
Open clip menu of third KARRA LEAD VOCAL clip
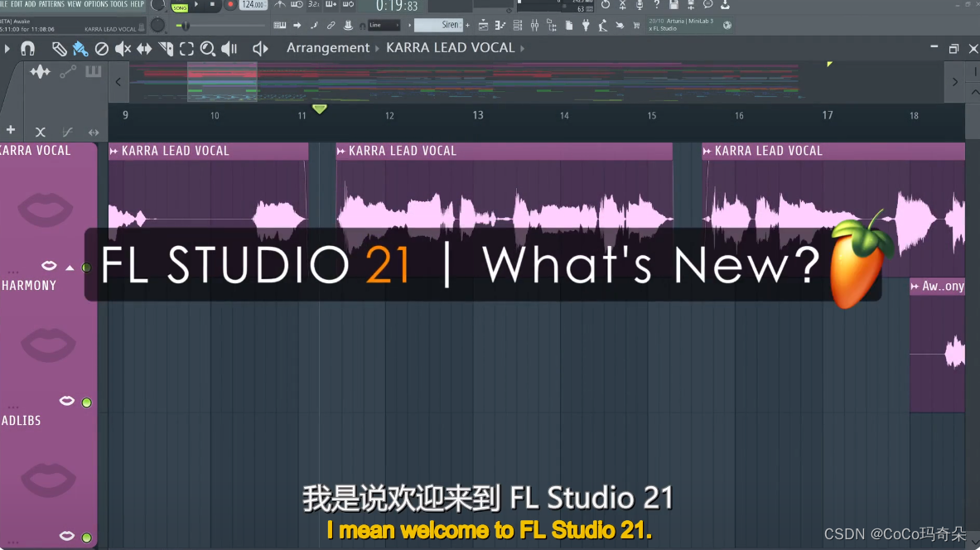pyautogui.click(x=707, y=151)
